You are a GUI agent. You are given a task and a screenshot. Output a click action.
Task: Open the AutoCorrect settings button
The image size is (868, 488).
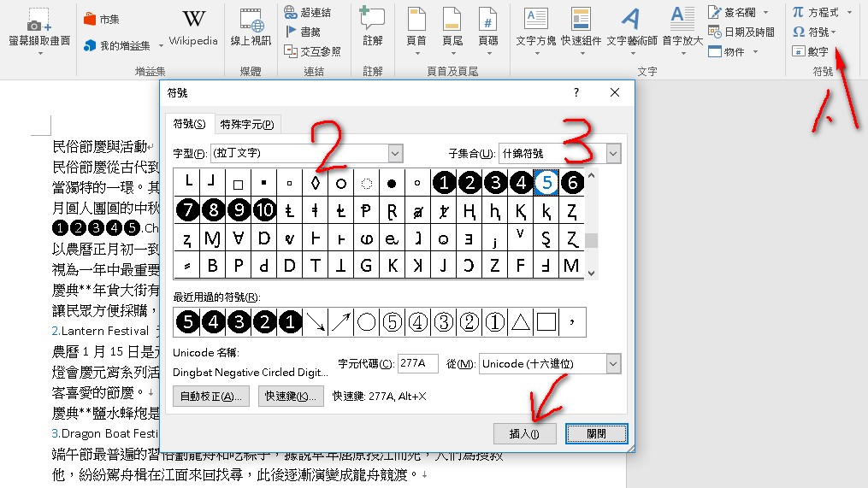pos(211,396)
